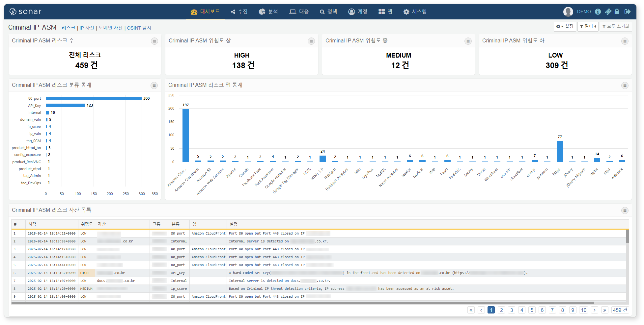Click the 80_port bar in the chart
Screen dimensions: 644x325
pyautogui.click(x=94, y=98)
